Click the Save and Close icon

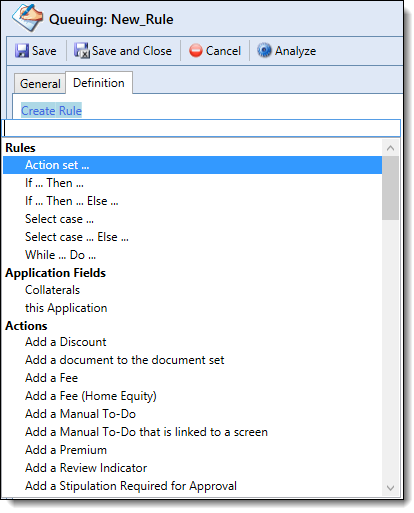82,51
